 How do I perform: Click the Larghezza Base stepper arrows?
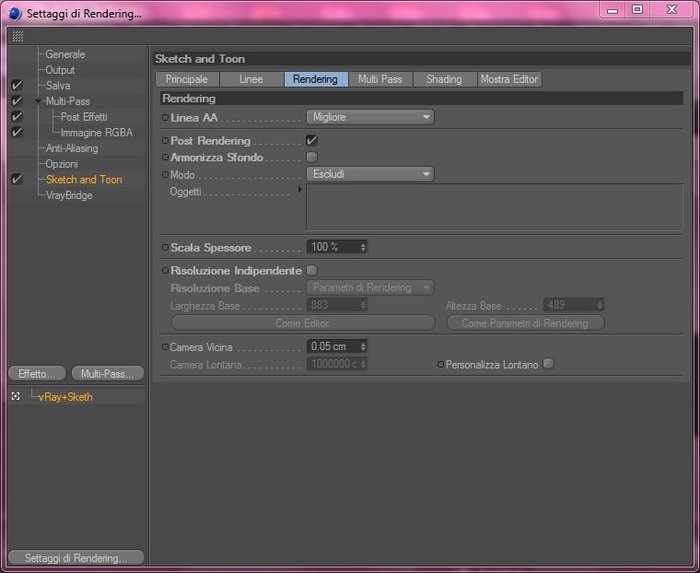[363, 305]
